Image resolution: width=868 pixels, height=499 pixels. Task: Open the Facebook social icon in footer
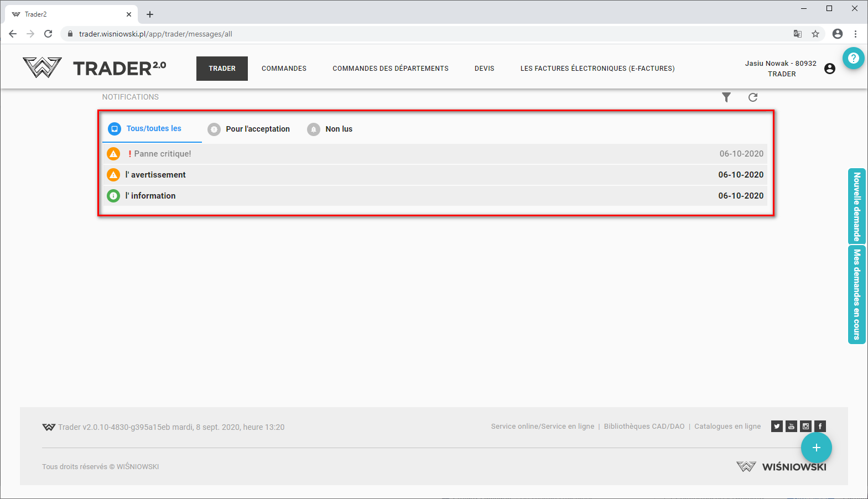point(820,426)
